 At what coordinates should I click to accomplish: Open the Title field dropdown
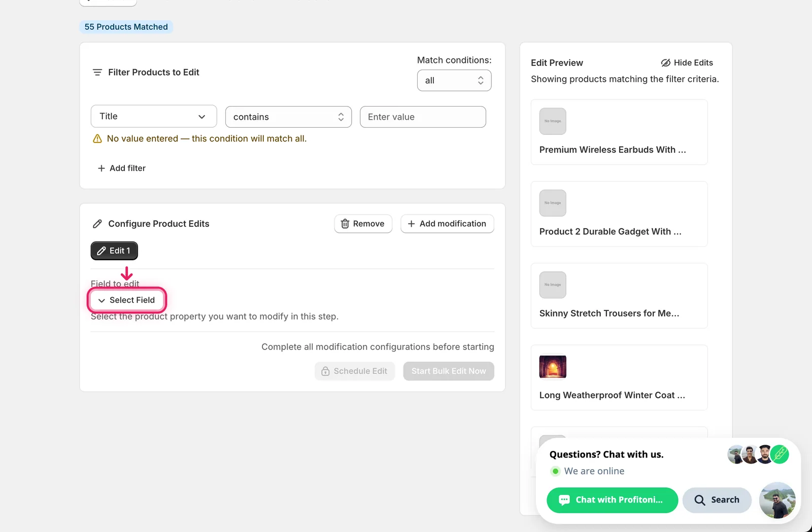tap(154, 116)
